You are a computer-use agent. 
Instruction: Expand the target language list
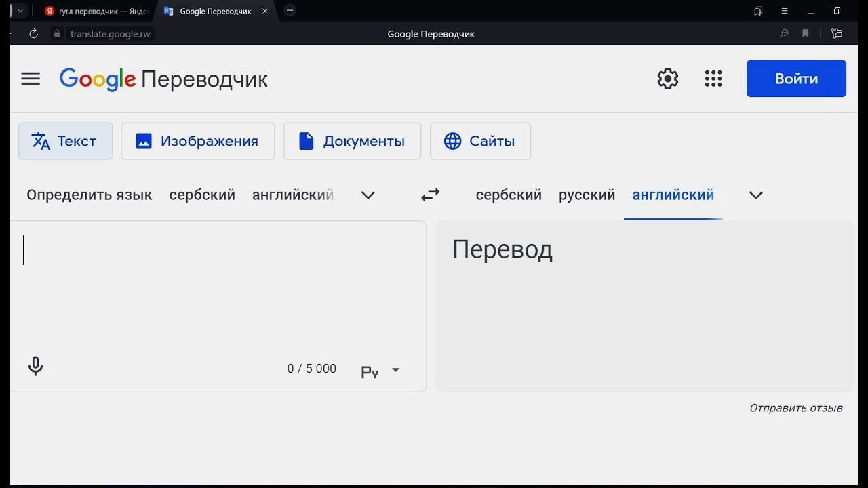pyautogui.click(x=756, y=195)
